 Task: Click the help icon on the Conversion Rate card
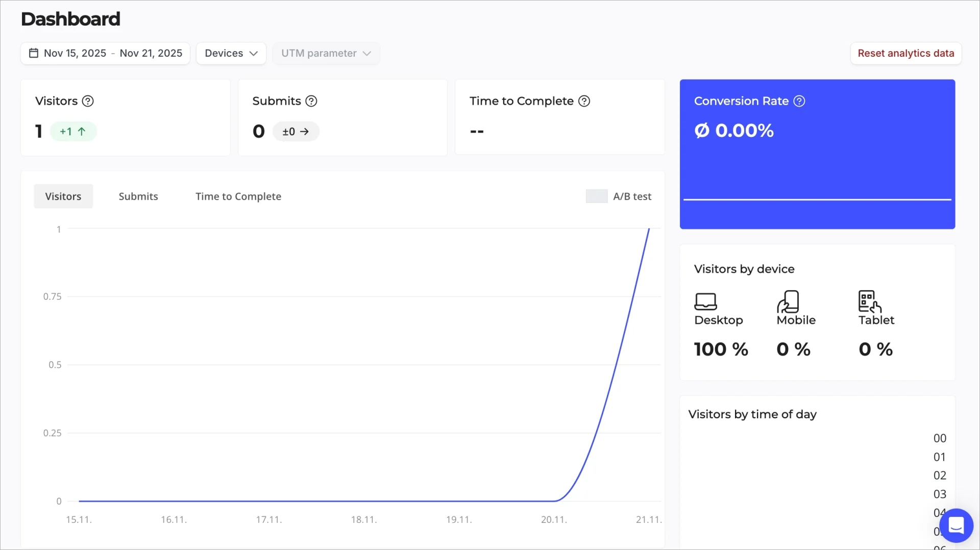(x=799, y=101)
